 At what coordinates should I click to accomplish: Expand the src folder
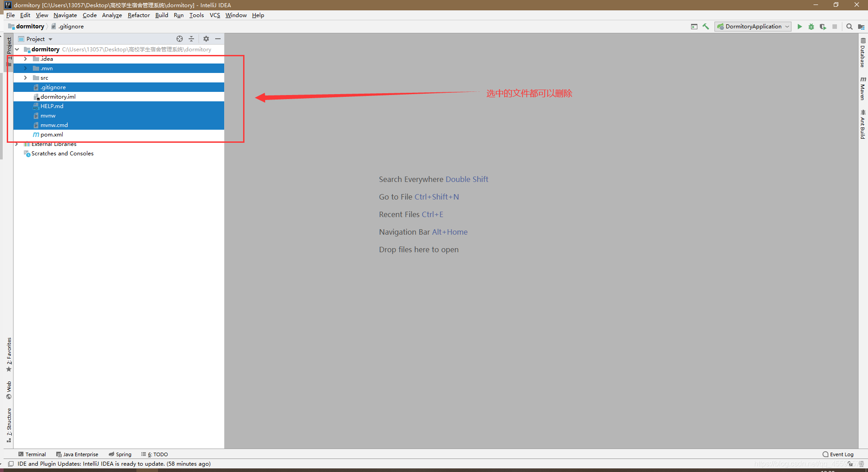pyautogui.click(x=26, y=78)
